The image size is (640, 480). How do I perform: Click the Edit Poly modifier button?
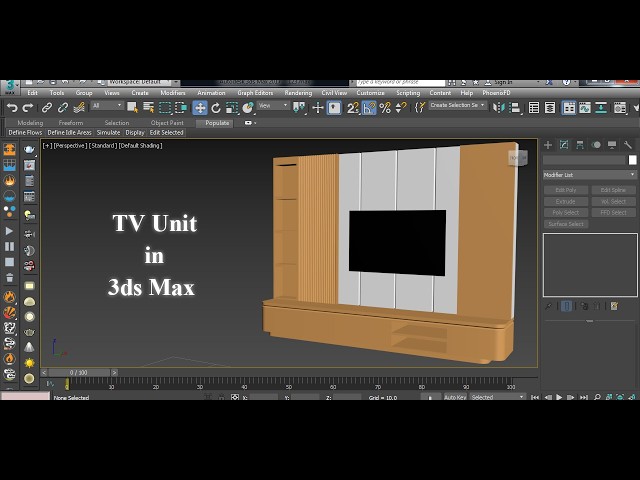[566, 190]
